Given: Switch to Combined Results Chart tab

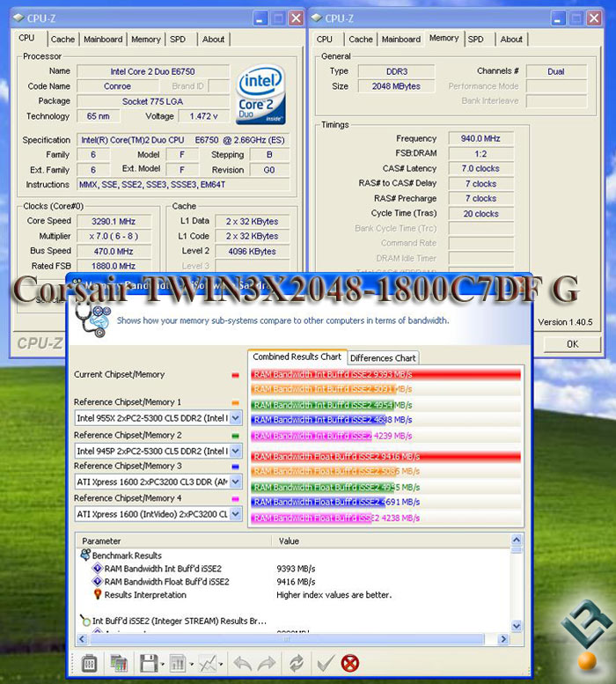Looking at the screenshot, I should (x=297, y=357).
